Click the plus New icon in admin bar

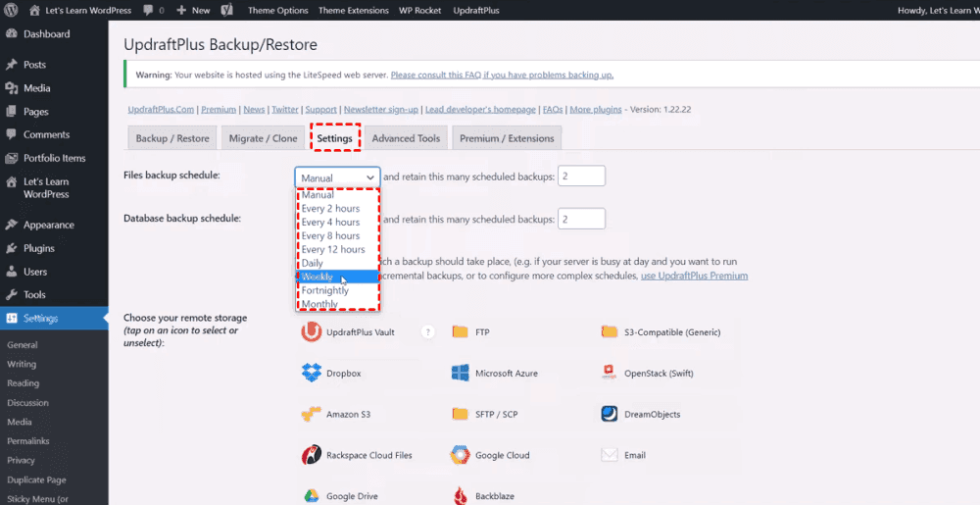coord(181,11)
